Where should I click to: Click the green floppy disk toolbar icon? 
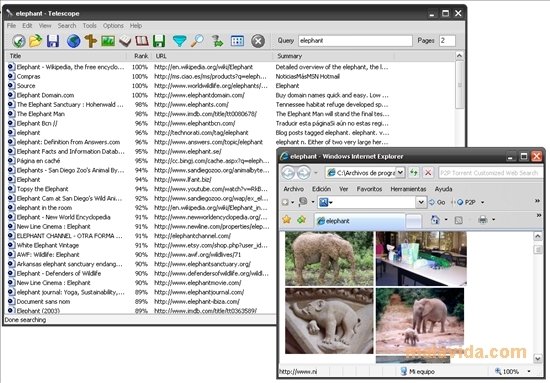point(159,41)
